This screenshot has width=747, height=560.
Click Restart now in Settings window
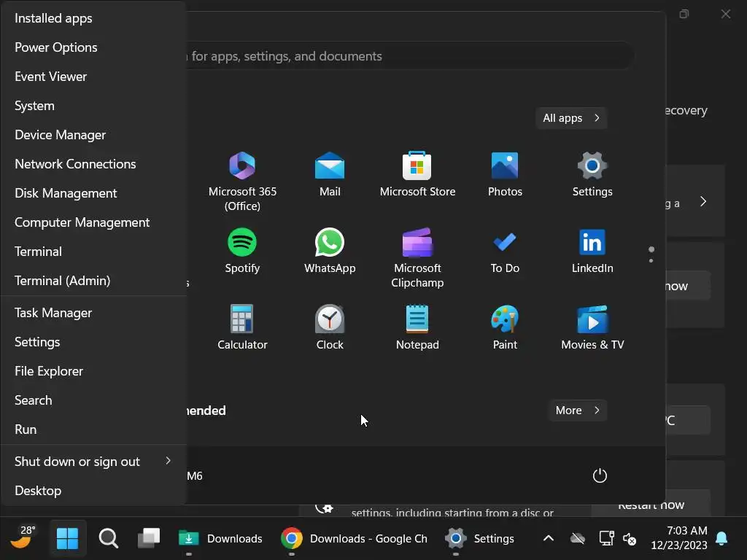651,505
